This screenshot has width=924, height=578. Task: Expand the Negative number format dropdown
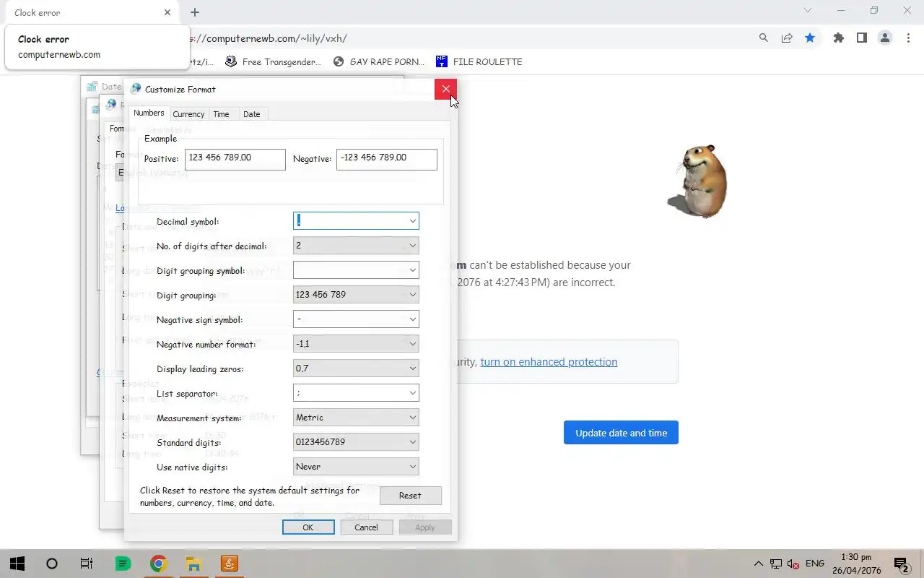[x=356, y=344]
